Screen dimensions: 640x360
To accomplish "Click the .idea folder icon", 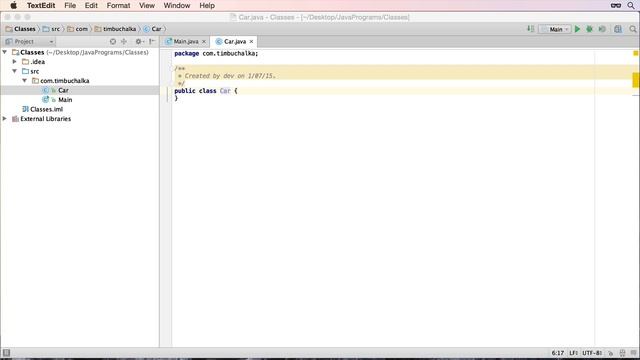I will [x=25, y=62].
